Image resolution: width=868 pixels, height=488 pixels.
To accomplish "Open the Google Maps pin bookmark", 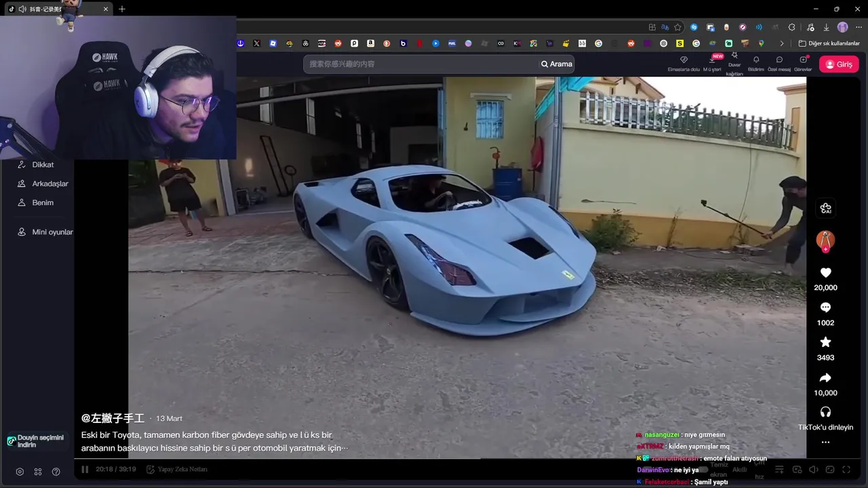I will pos(761,43).
